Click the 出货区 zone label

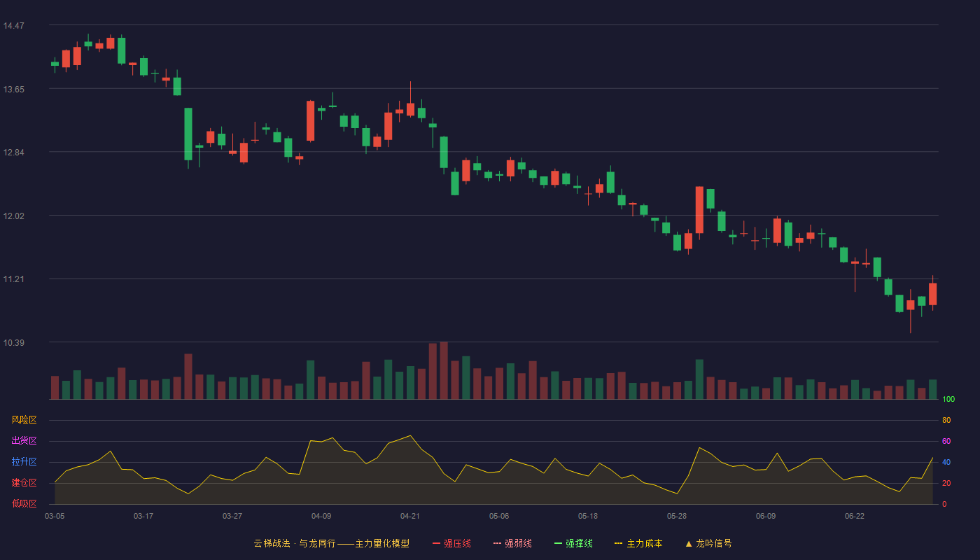(x=24, y=441)
